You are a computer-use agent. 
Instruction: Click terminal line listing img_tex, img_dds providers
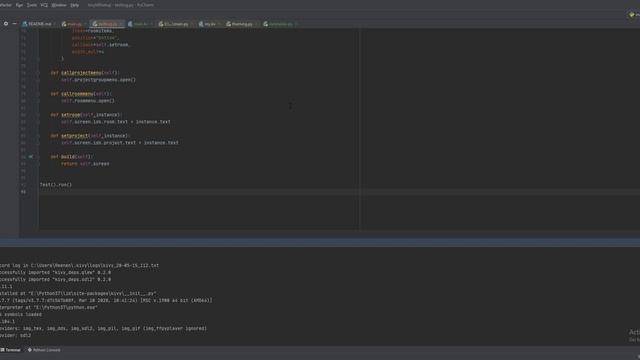(103, 328)
